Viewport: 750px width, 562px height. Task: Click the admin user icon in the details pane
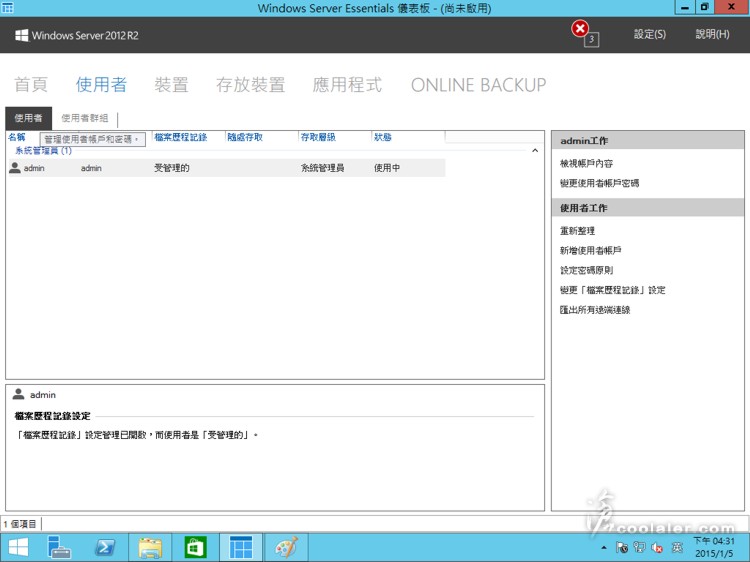(x=19, y=394)
